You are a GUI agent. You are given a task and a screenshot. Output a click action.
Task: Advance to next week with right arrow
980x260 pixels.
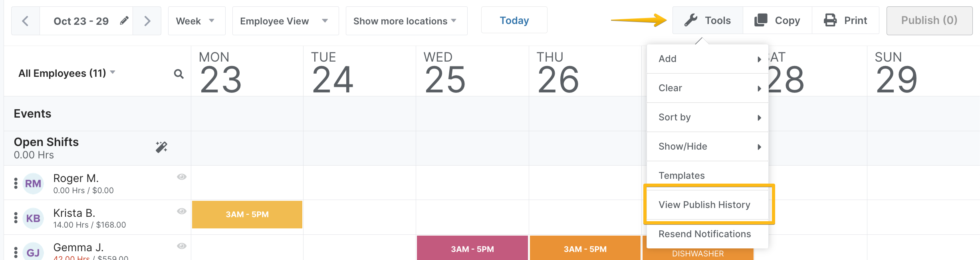point(147,21)
